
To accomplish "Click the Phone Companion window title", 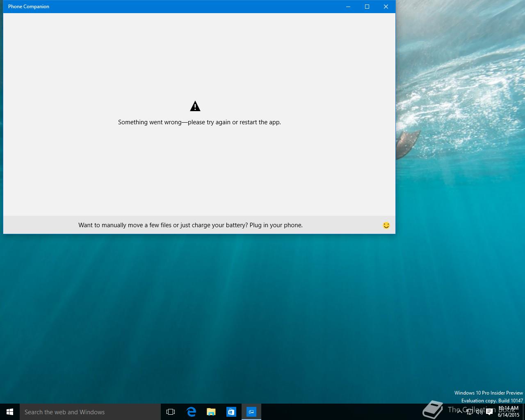I will (x=29, y=7).
